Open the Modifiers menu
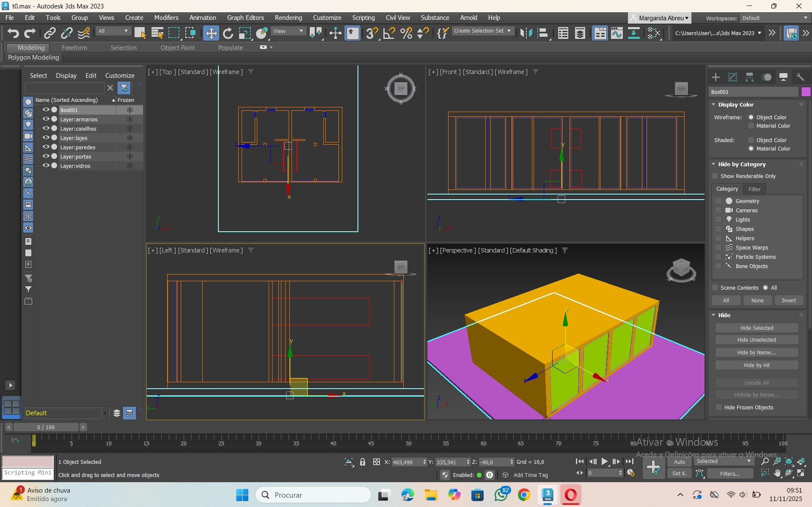Image resolution: width=812 pixels, height=507 pixels. pos(166,18)
